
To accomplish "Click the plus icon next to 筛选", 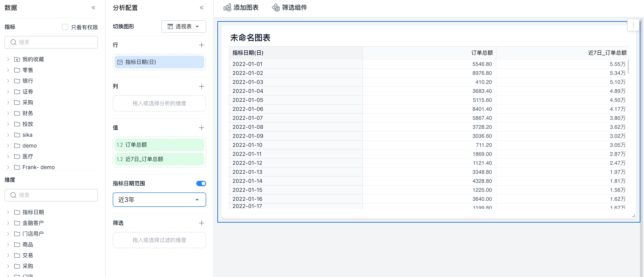I will (201, 223).
